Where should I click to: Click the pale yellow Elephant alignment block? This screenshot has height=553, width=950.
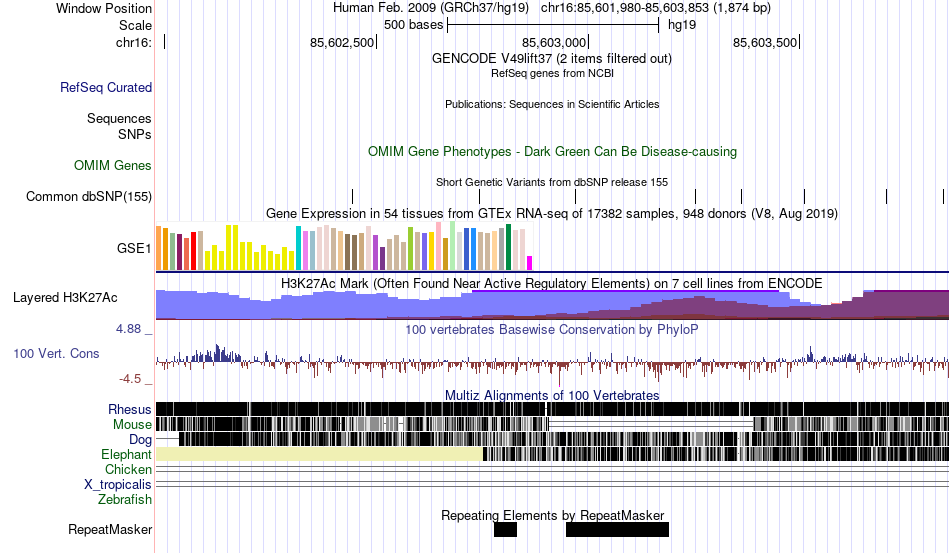pyautogui.click(x=319, y=454)
